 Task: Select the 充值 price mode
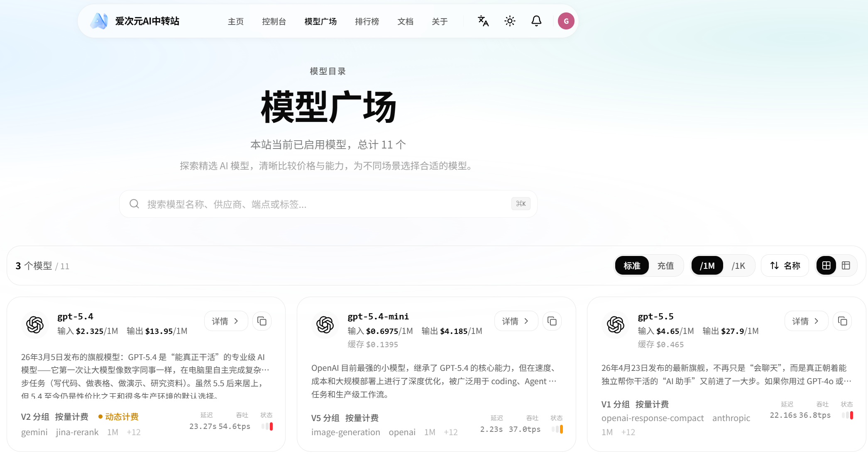pyautogui.click(x=665, y=266)
